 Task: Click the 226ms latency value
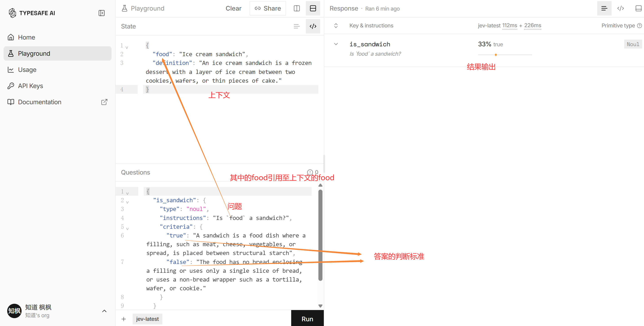pyautogui.click(x=532, y=25)
